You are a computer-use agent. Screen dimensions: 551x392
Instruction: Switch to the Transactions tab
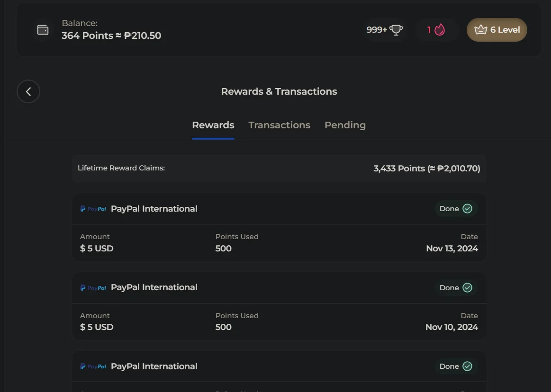tap(280, 125)
